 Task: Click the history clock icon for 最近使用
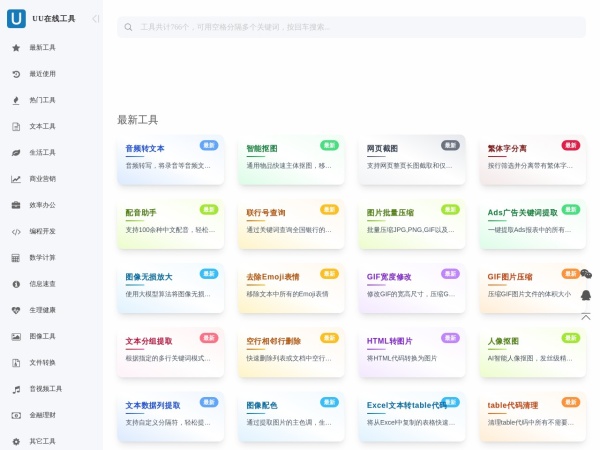tap(16, 74)
